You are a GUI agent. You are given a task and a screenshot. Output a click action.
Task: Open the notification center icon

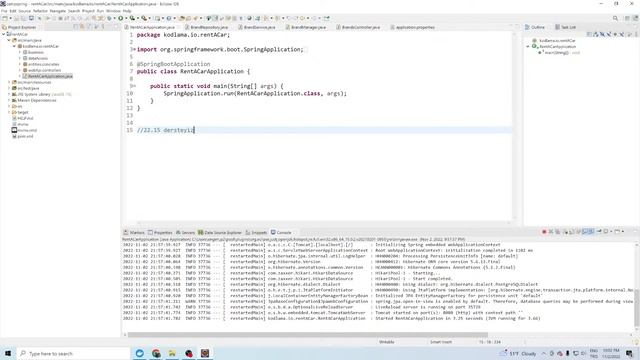[629, 353]
